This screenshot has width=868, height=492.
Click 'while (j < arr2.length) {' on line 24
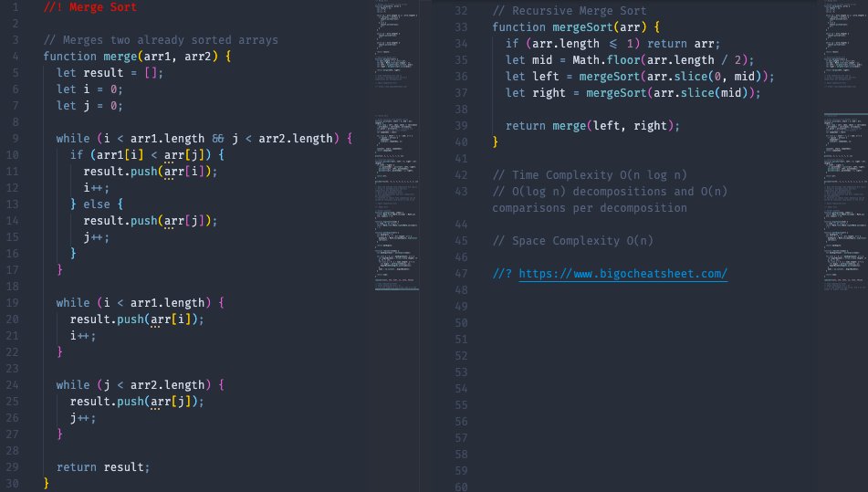140,384
